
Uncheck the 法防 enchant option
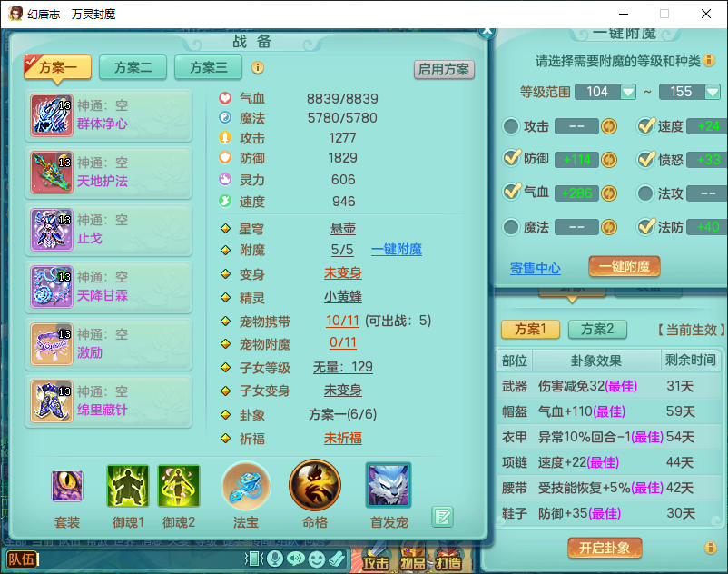tap(645, 226)
